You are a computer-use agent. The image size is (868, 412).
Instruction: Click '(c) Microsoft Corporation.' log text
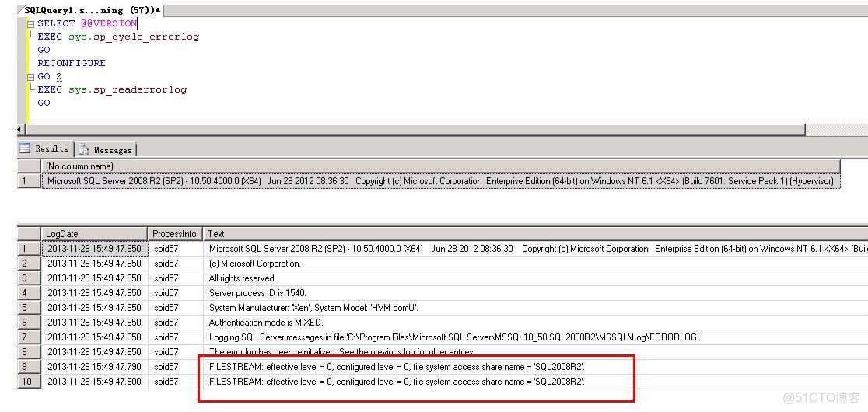pos(254,264)
